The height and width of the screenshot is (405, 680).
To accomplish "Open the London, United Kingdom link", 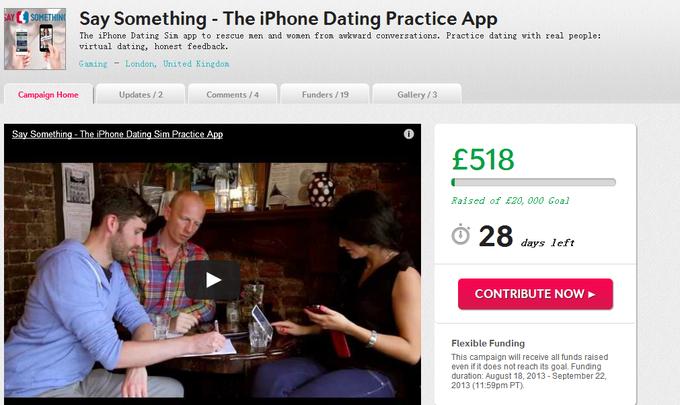I will [x=177, y=64].
